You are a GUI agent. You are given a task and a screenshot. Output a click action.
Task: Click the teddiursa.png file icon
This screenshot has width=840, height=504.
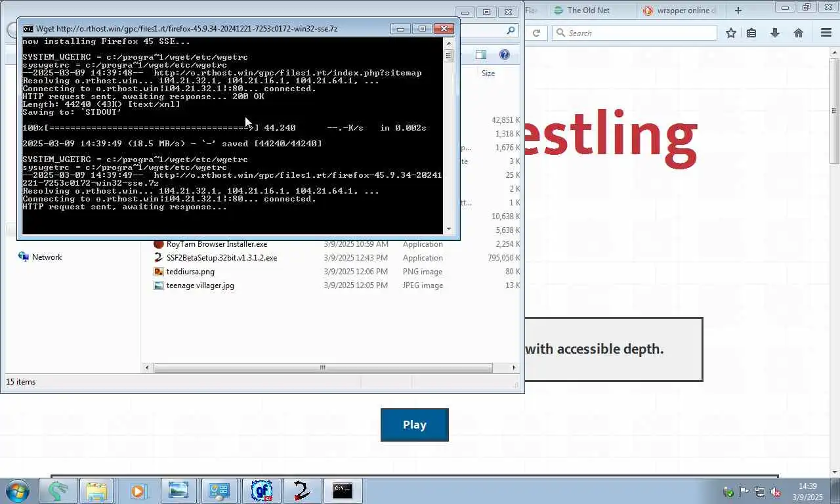tap(158, 272)
